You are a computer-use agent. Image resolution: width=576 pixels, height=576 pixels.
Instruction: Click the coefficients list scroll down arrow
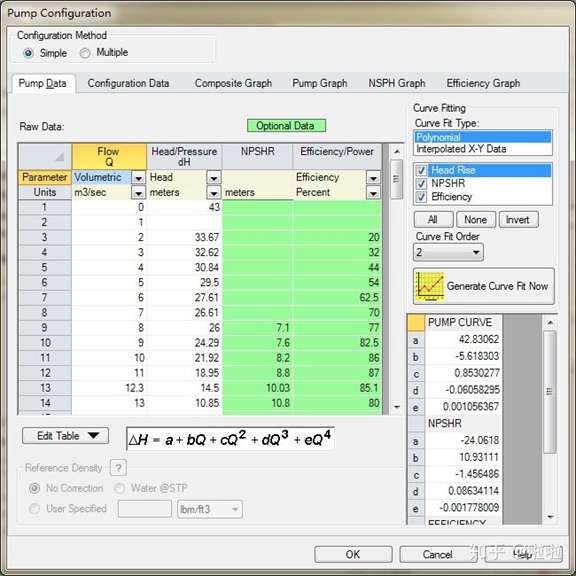[x=550, y=517]
